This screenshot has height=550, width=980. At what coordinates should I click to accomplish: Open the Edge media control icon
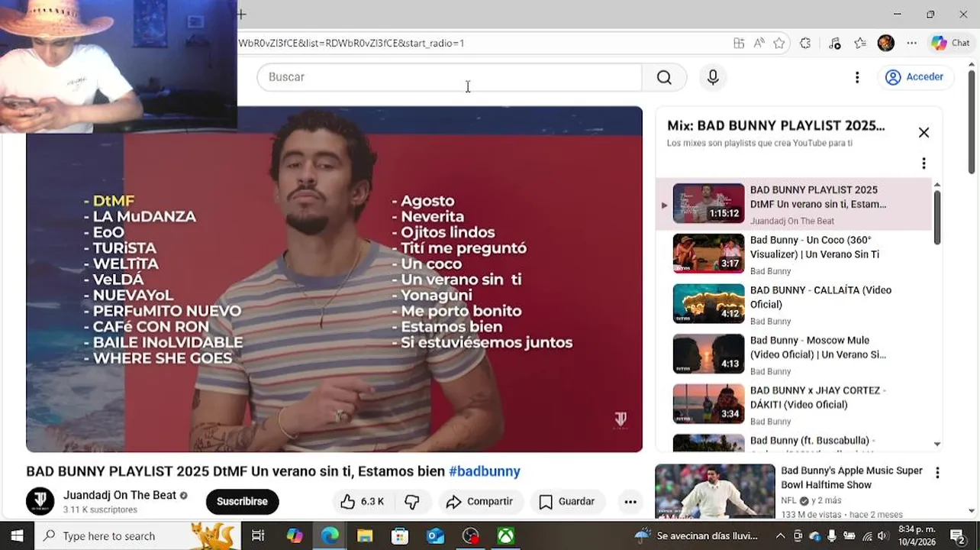point(835,44)
